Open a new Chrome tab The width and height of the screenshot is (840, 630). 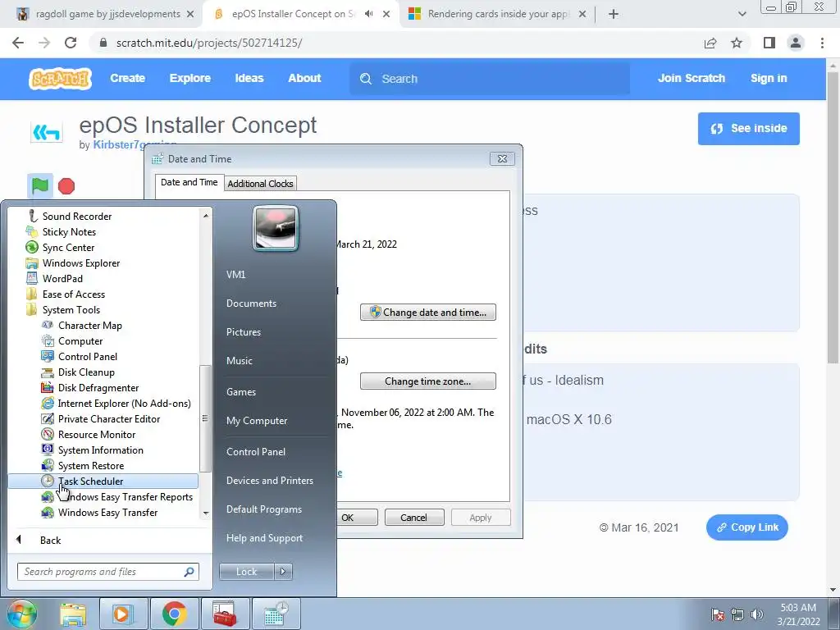click(x=614, y=15)
